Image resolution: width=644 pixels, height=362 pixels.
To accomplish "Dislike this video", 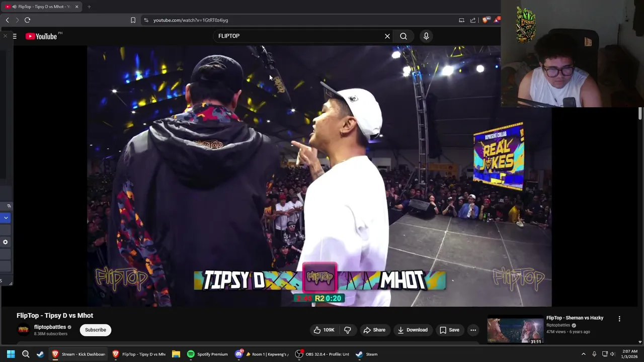I will [348, 330].
